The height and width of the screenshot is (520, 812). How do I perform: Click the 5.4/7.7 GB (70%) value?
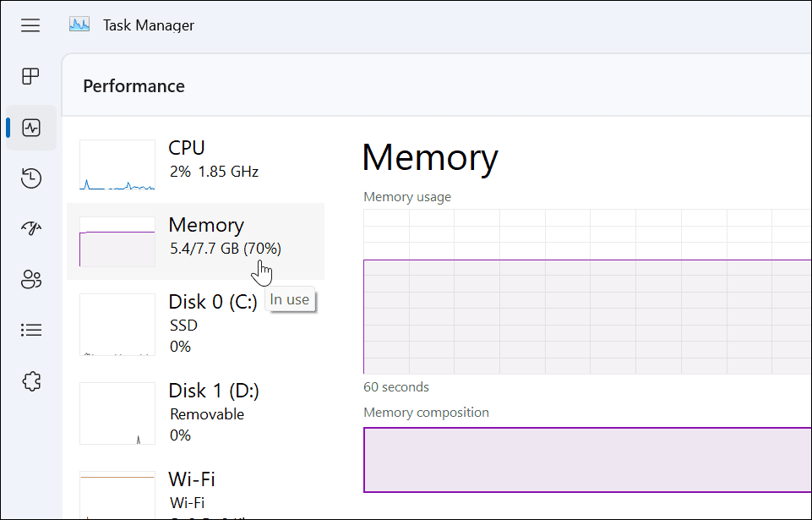[x=226, y=249]
